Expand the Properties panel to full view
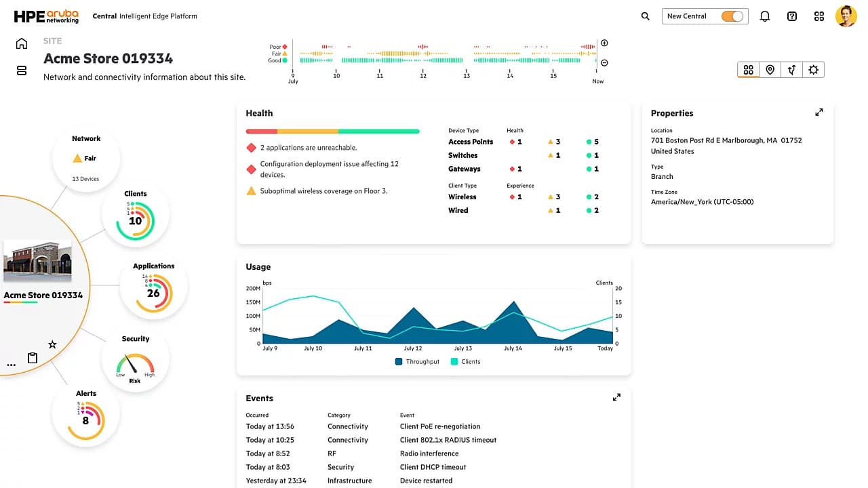The width and height of the screenshot is (868, 488). pos(819,112)
